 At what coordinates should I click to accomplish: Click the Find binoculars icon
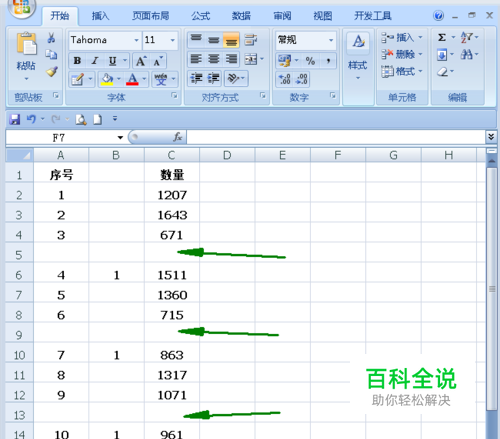tap(467, 54)
